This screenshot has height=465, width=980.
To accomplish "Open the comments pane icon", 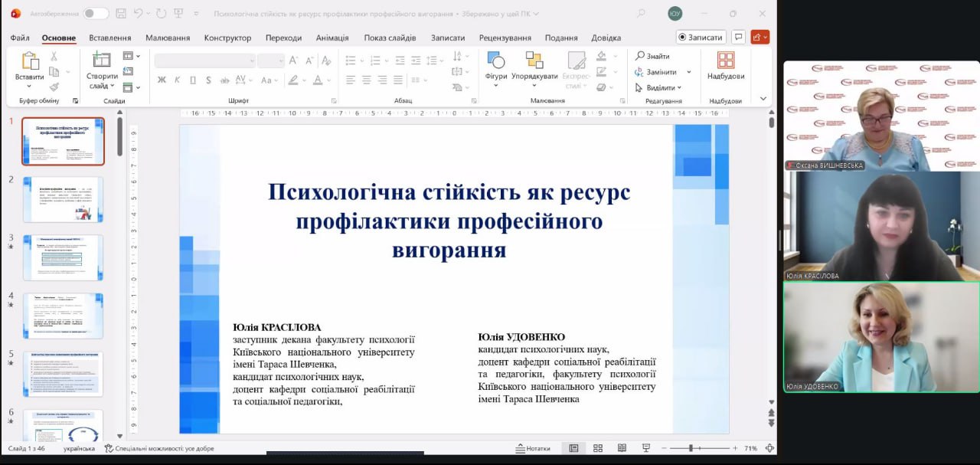I will pos(738,37).
